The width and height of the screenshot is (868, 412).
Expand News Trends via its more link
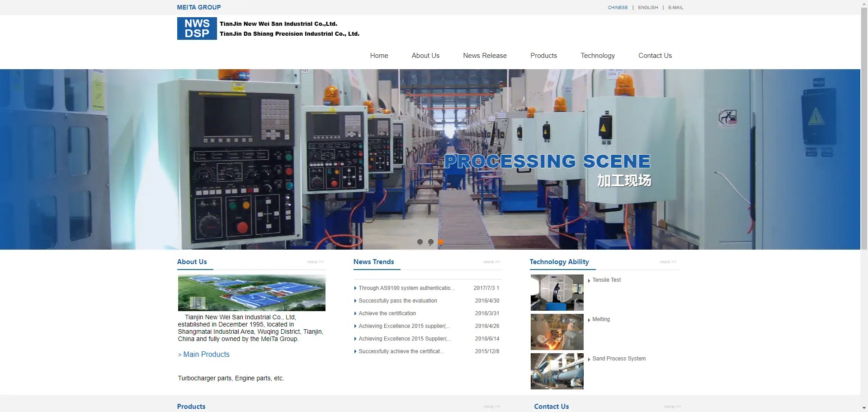[491, 262]
